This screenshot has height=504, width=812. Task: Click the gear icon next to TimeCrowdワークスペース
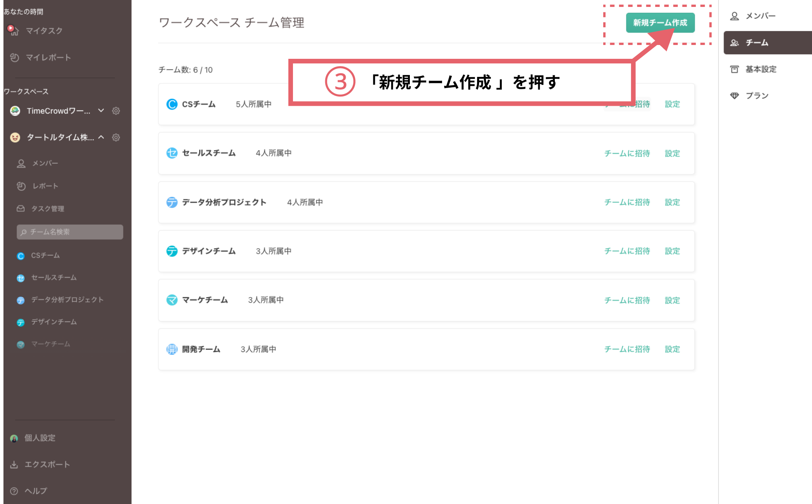coord(116,111)
